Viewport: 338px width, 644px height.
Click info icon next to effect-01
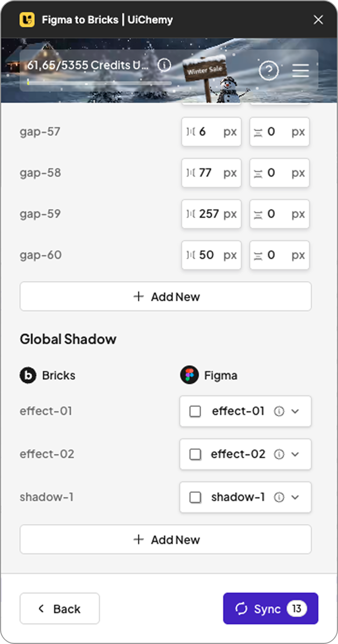[x=279, y=411]
